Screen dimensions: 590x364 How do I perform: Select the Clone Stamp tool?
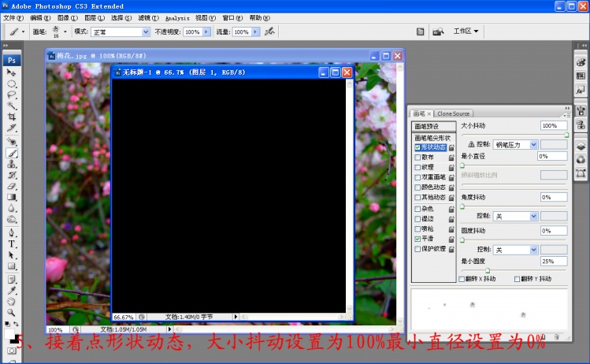tap(12, 164)
